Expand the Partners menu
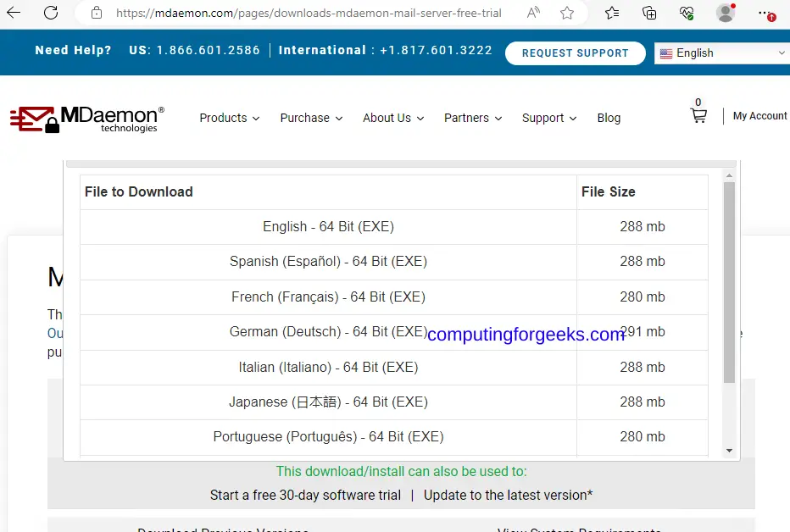790x532 pixels. tap(473, 118)
